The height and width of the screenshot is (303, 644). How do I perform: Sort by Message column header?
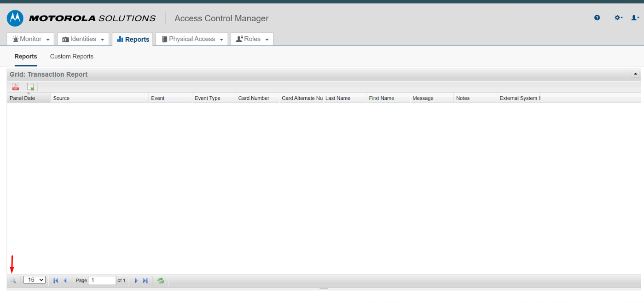(x=432, y=98)
